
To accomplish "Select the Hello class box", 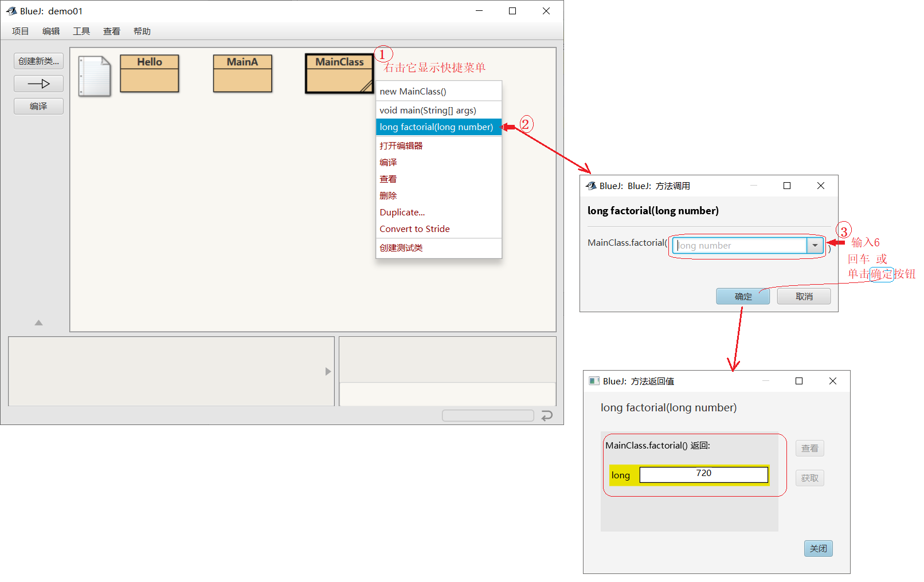I will (150, 73).
